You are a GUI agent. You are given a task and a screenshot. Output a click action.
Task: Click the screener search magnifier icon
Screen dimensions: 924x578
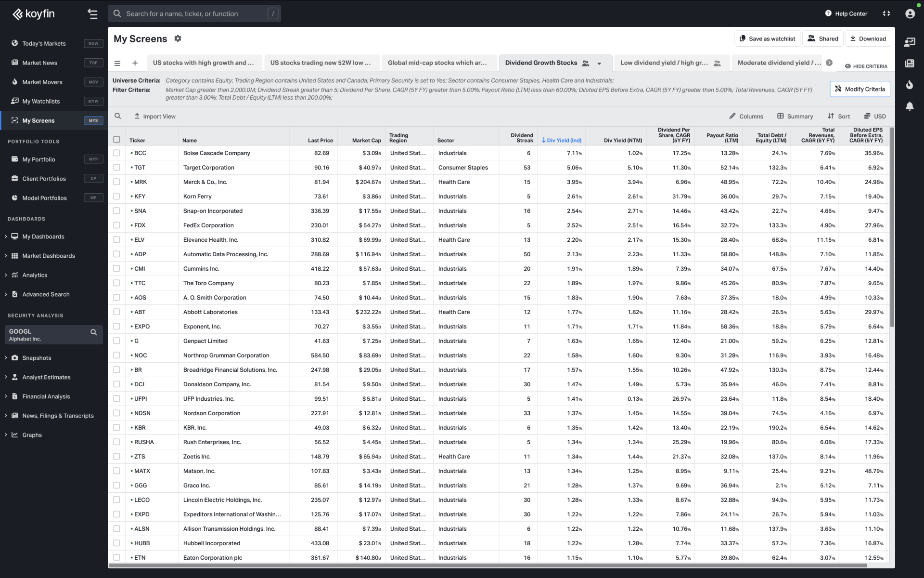(x=117, y=116)
